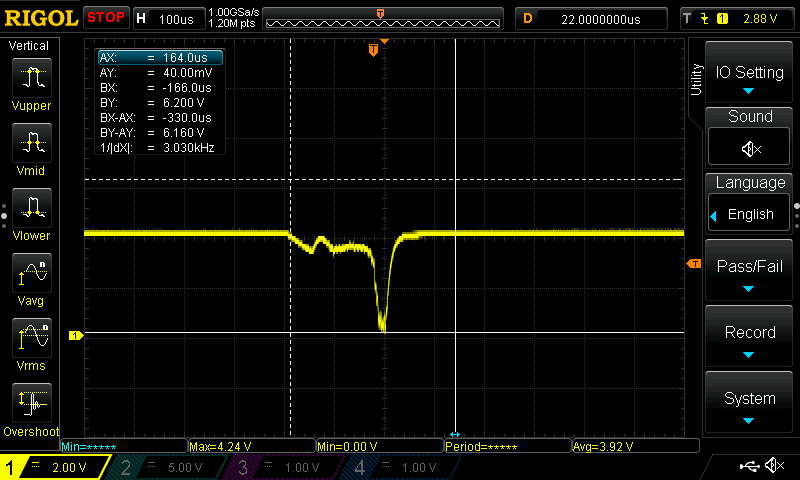
Task: Click the USB connection icon at bottom right
Action: point(749,465)
